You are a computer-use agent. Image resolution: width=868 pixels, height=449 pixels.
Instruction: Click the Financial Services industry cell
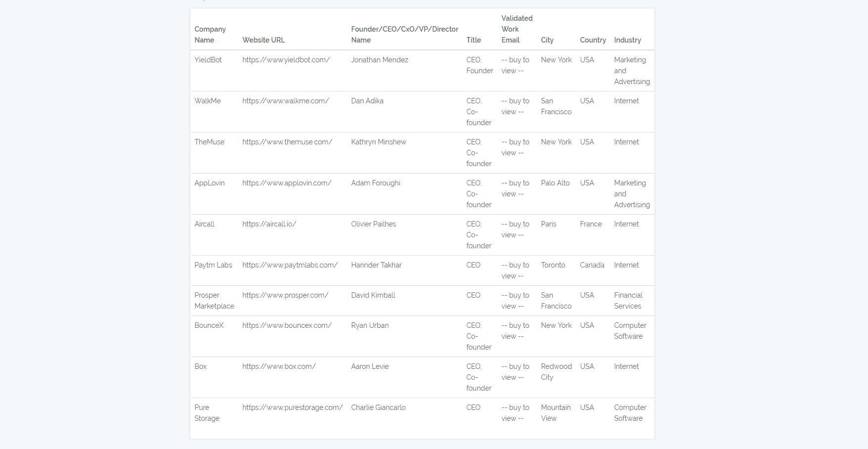click(x=628, y=301)
